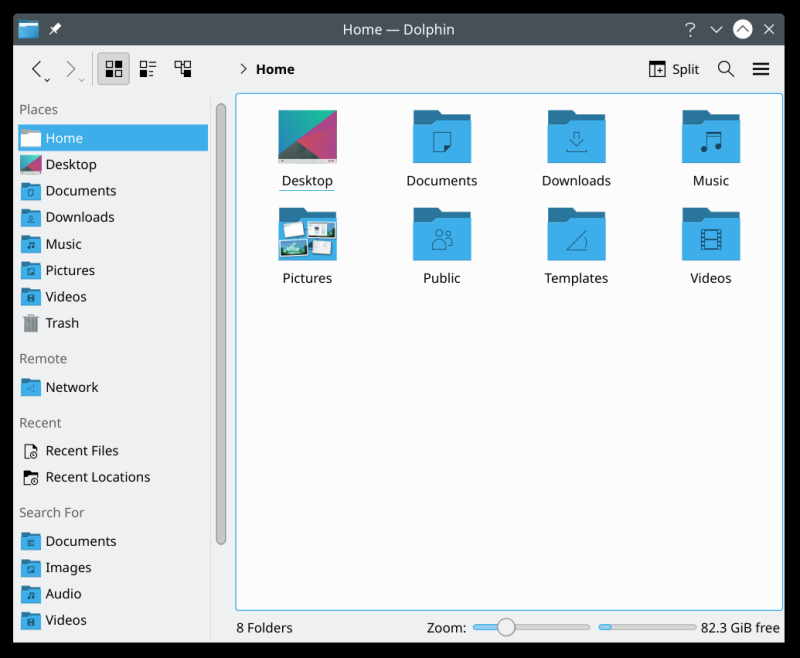The image size is (800, 658).
Task: Open Recent Files in sidebar
Action: point(81,451)
